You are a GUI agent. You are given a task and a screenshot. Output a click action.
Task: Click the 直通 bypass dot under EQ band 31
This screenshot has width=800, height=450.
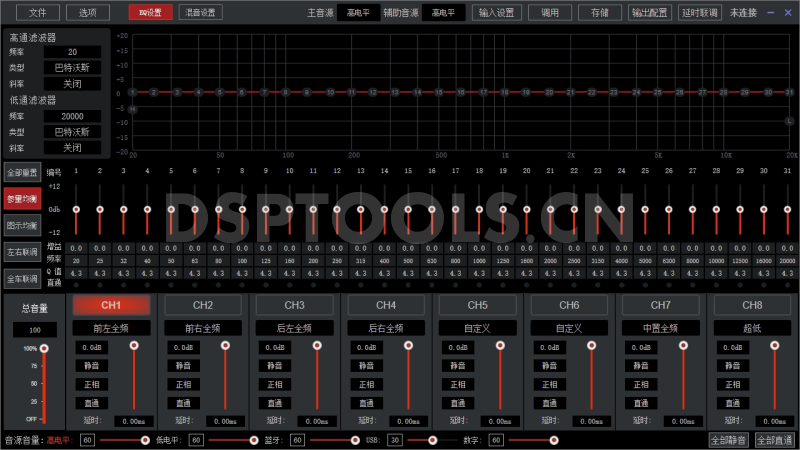click(788, 285)
